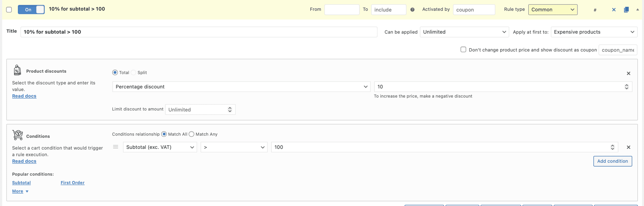Grab the condition row drag handle

(x=115, y=147)
